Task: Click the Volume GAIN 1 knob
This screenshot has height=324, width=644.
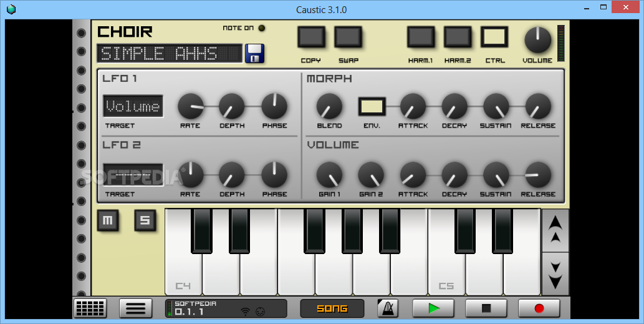Action: click(329, 174)
